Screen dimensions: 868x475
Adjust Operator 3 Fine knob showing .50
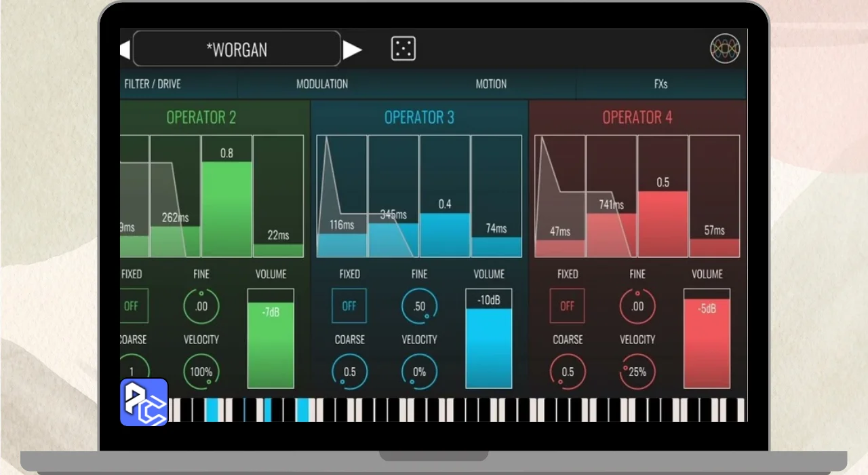click(419, 306)
